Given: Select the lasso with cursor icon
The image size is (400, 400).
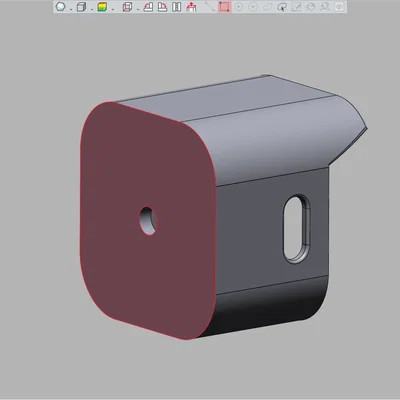Looking at the screenshot, I should pos(282,7).
